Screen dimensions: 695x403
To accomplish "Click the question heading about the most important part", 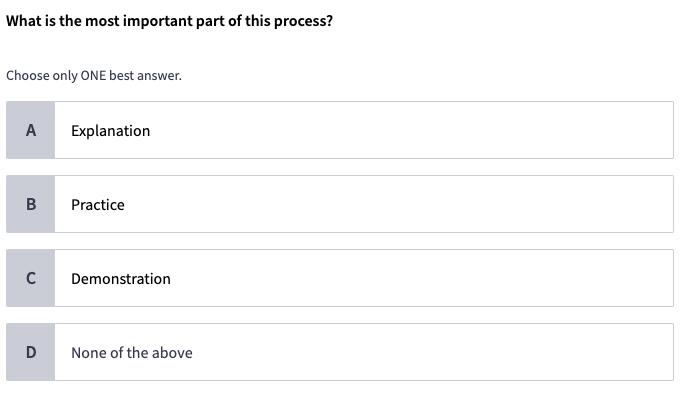I will [169, 21].
